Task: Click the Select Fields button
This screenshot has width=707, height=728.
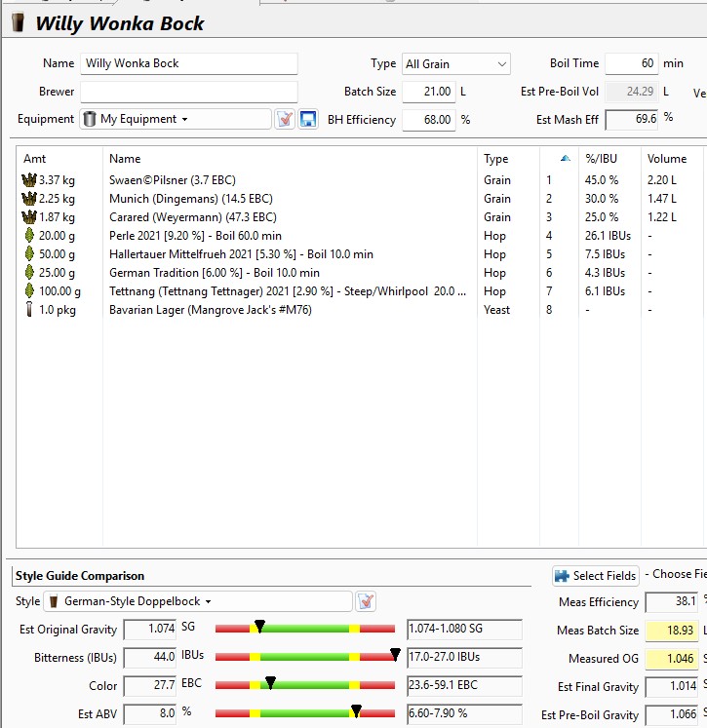Action: tap(595, 575)
